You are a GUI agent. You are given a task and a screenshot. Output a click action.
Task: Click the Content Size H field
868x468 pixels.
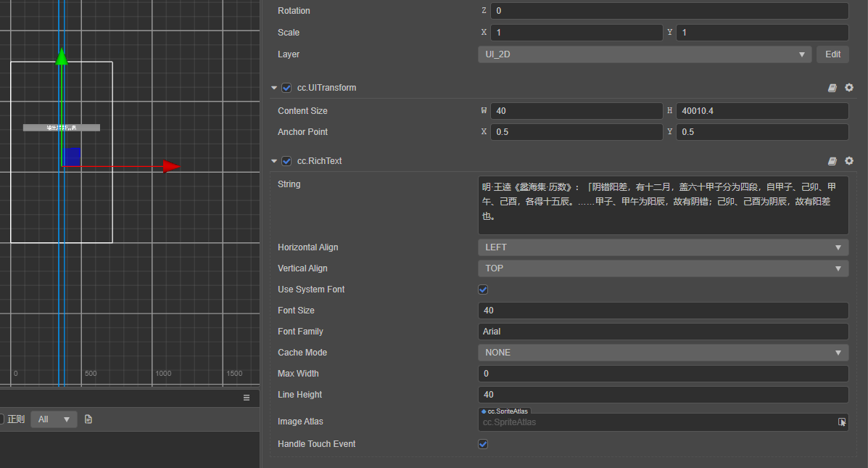click(762, 111)
